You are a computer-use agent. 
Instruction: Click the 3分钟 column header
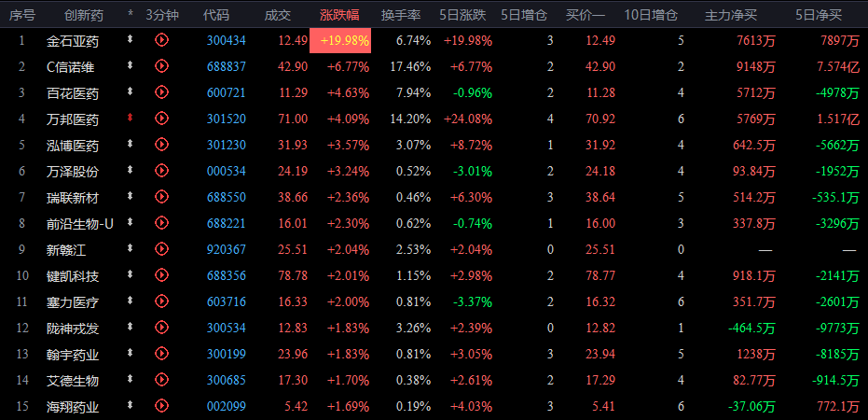(x=162, y=15)
